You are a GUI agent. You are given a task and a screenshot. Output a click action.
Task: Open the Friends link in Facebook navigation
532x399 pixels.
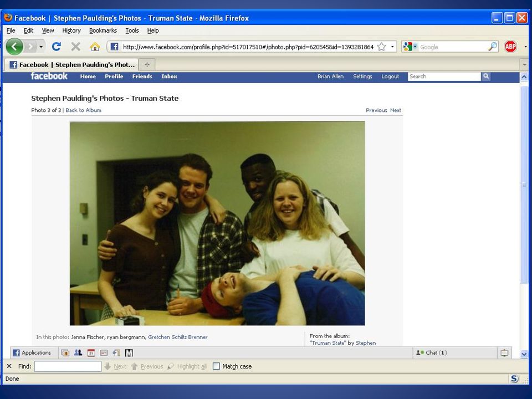(x=142, y=76)
